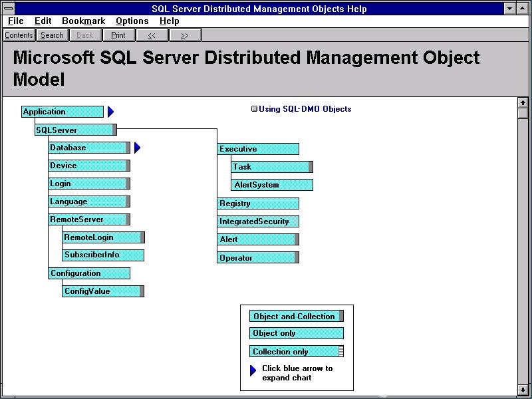Expand chart with arrow beside Database
532x399 pixels.
[x=137, y=148]
